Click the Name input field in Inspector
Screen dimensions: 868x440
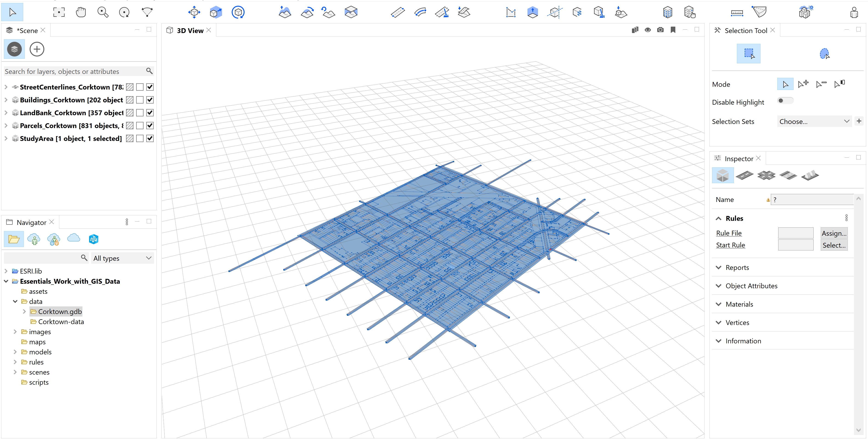811,199
